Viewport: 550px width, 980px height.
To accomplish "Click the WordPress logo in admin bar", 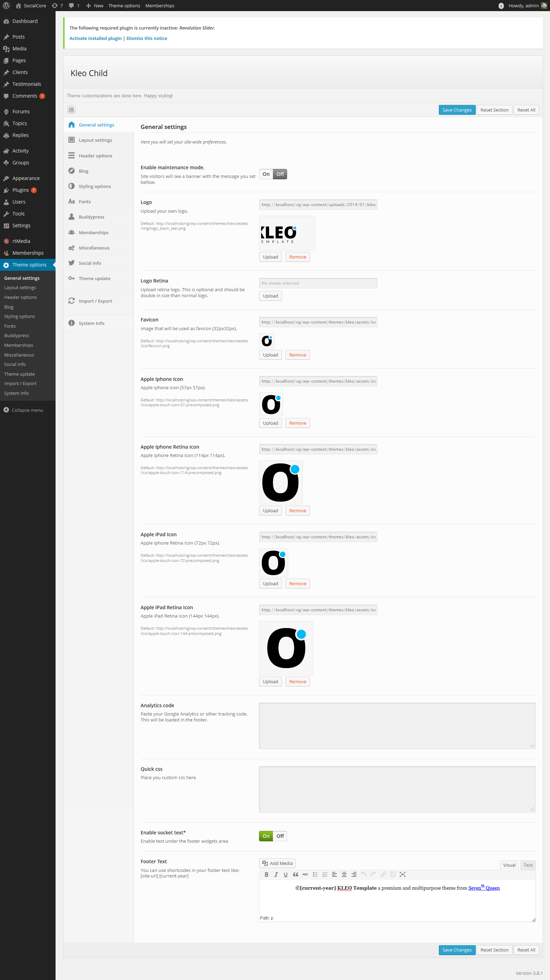I will (x=7, y=6).
